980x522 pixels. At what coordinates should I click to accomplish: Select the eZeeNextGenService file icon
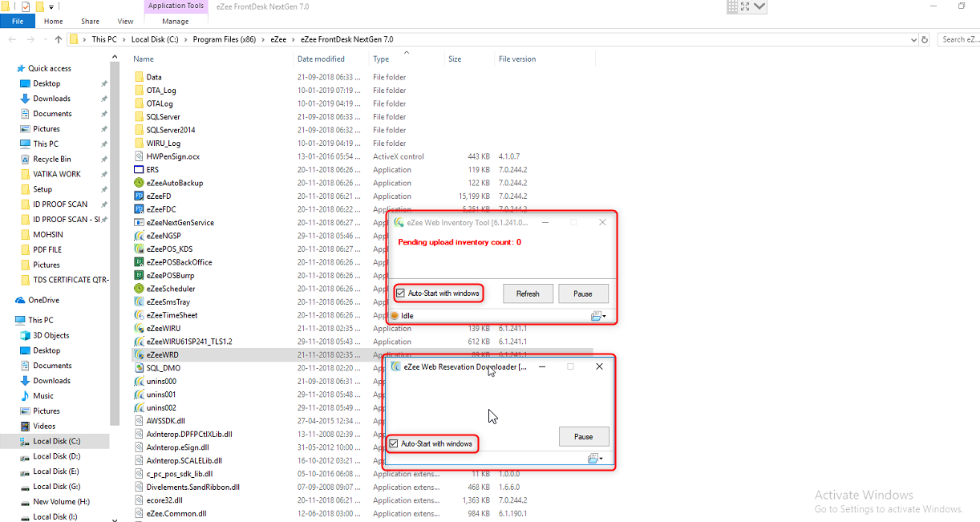(x=139, y=222)
